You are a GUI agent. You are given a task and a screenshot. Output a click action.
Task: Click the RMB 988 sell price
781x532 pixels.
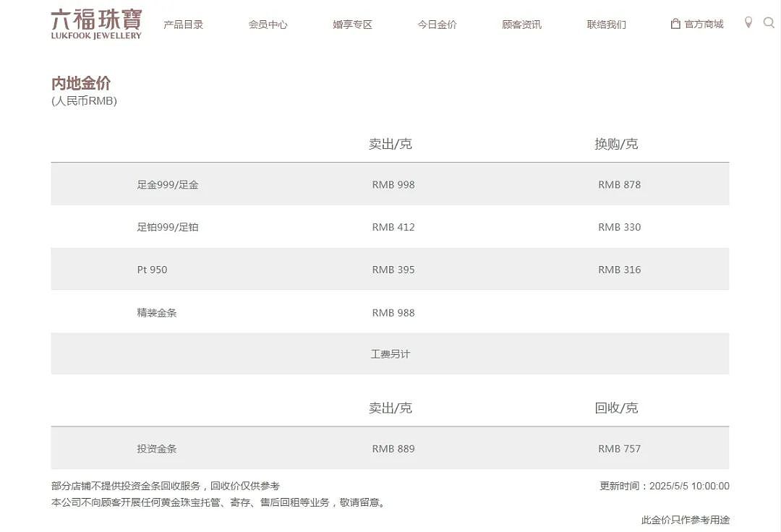click(x=393, y=312)
